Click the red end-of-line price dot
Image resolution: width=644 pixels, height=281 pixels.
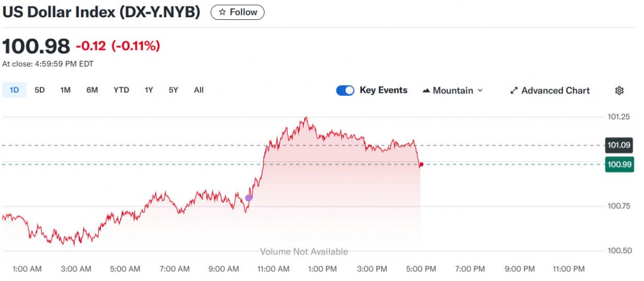pyautogui.click(x=421, y=164)
